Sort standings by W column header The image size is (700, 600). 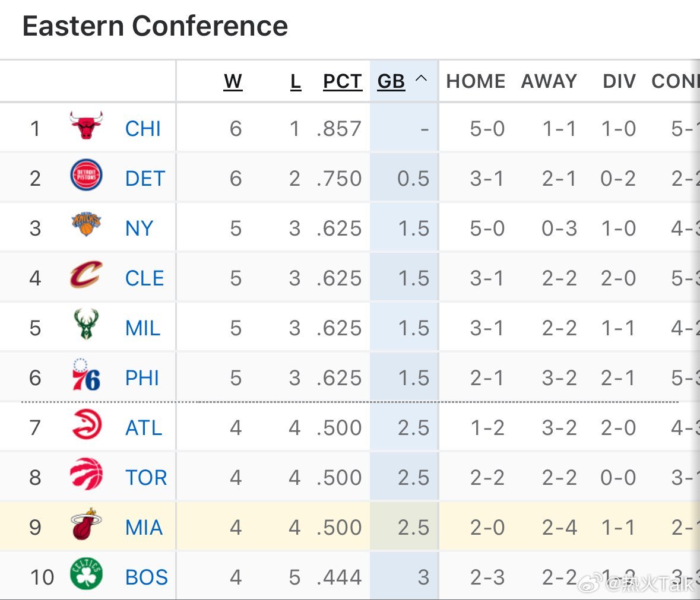click(x=233, y=81)
